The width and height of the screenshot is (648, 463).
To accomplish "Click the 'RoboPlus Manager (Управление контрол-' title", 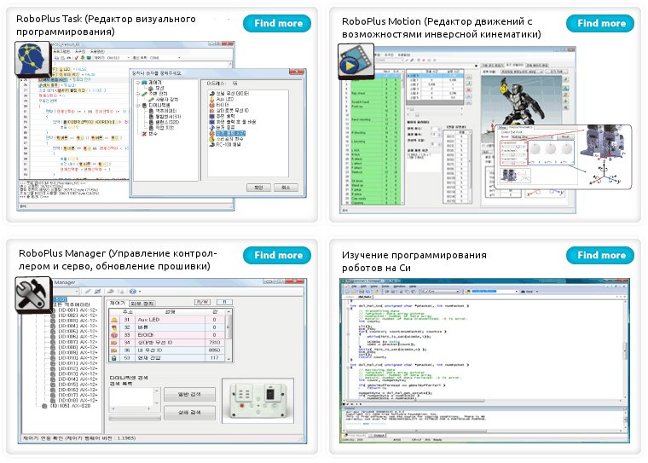I will coord(118,253).
